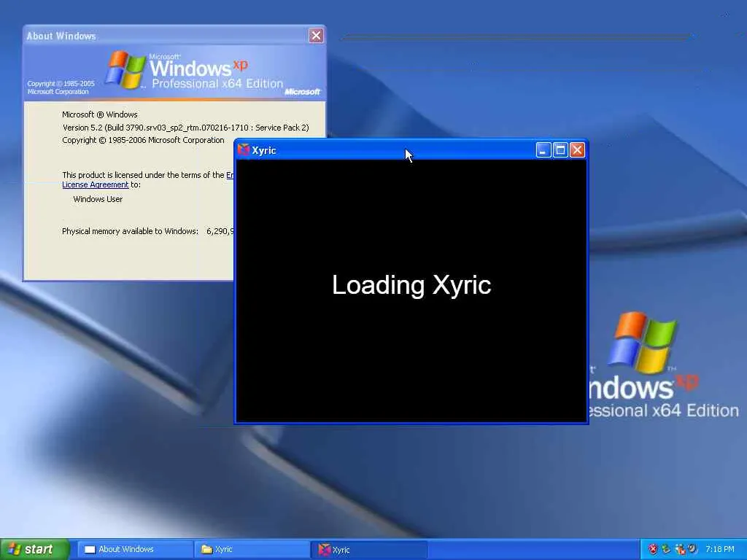Close the About Windows dialog

[x=316, y=36]
